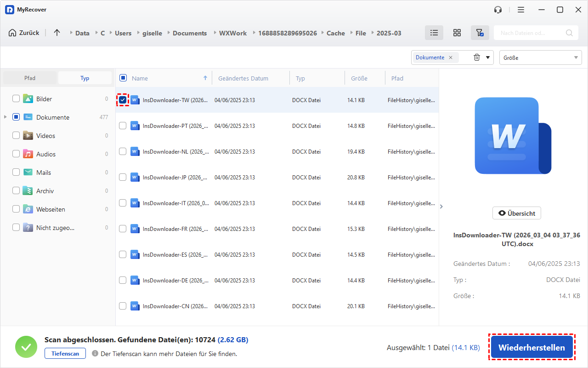Click the trash icon to clear filters

click(477, 57)
